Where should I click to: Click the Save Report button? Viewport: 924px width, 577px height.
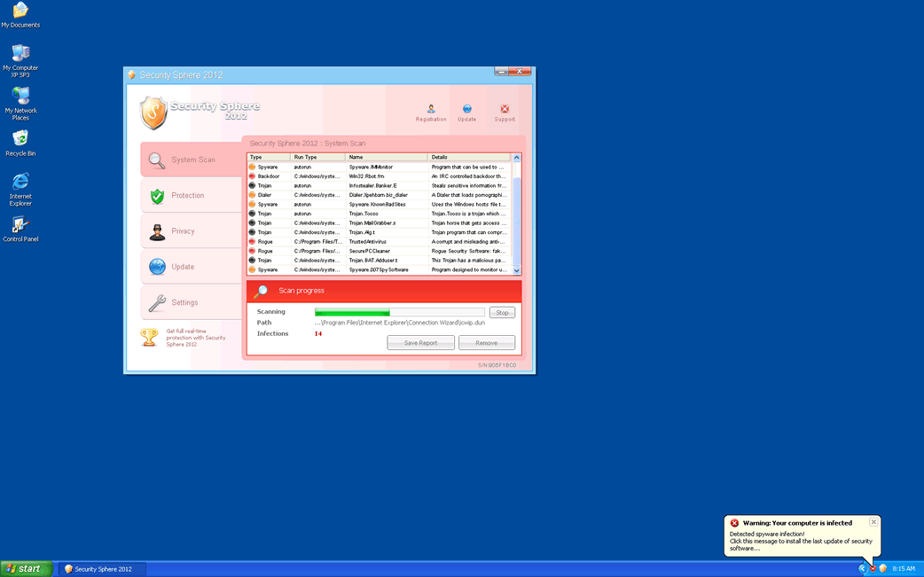(x=420, y=342)
